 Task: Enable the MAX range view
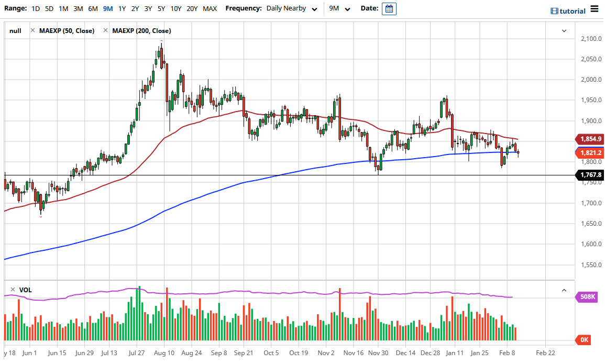point(210,8)
